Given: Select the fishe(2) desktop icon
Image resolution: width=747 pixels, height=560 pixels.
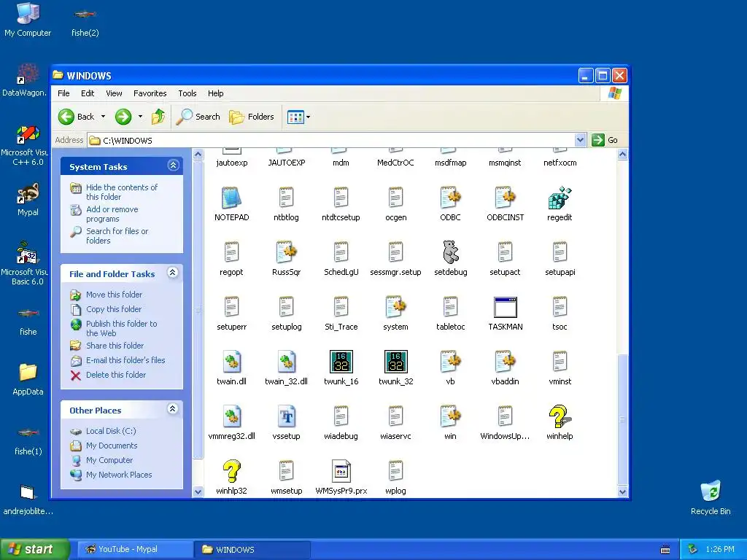Looking at the screenshot, I should [85, 15].
